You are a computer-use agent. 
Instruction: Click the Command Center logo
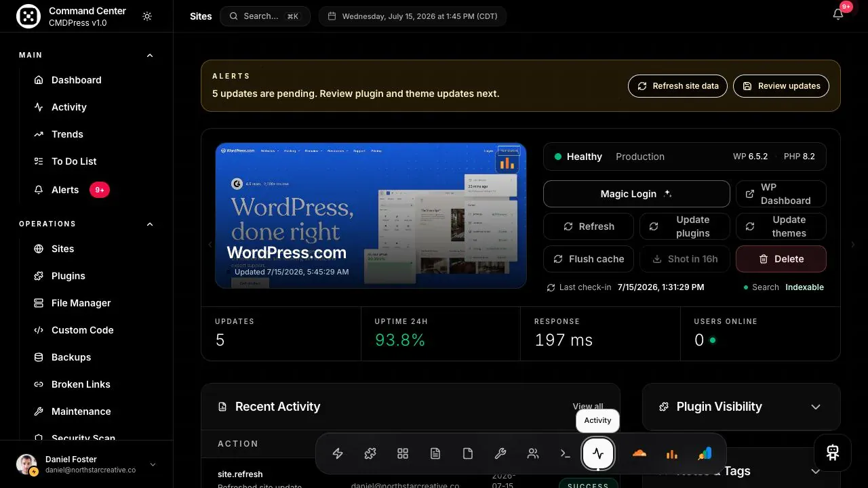tap(28, 16)
